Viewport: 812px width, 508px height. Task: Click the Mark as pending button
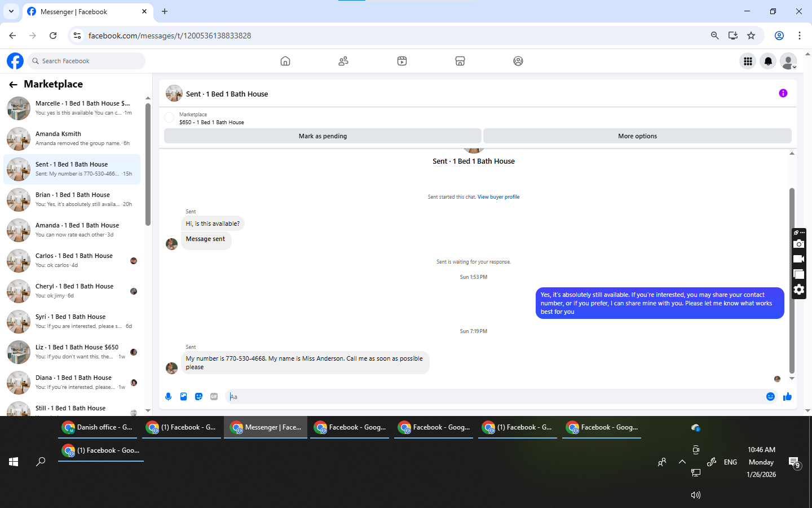(x=323, y=136)
